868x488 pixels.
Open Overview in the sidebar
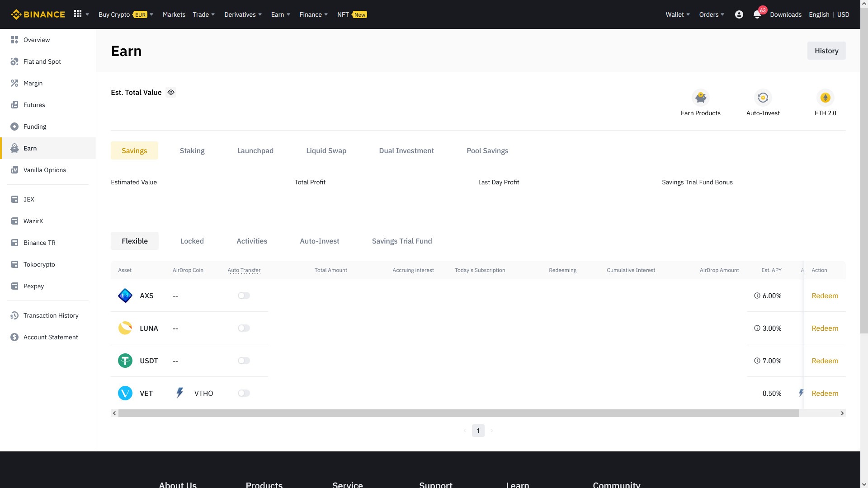coord(48,40)
